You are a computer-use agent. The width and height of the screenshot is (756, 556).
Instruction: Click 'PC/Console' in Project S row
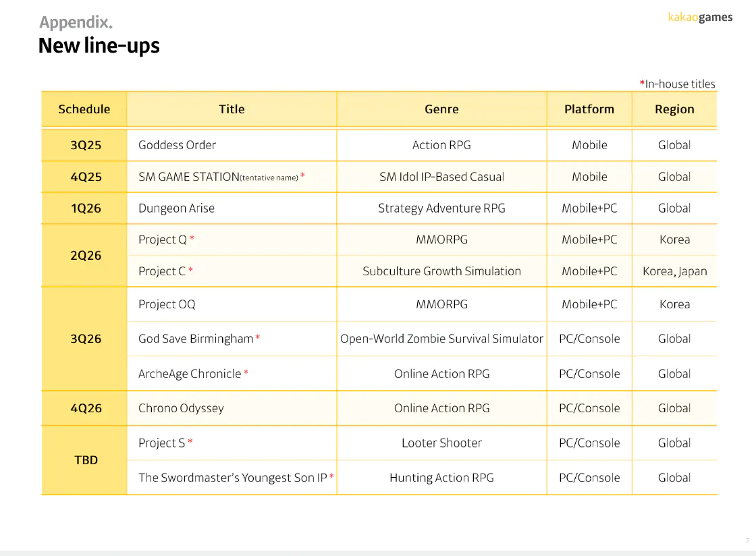click(589, 443)
